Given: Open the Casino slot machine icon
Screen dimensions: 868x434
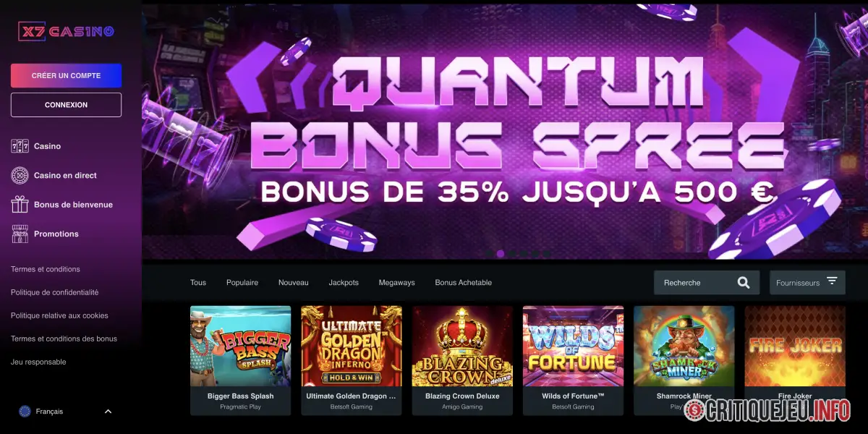Looking at the screenshot, I should tap(20, 146).
